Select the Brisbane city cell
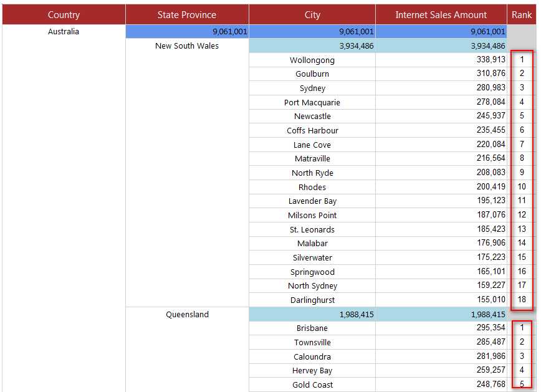The image size is (541, 392). click(312, 328)
